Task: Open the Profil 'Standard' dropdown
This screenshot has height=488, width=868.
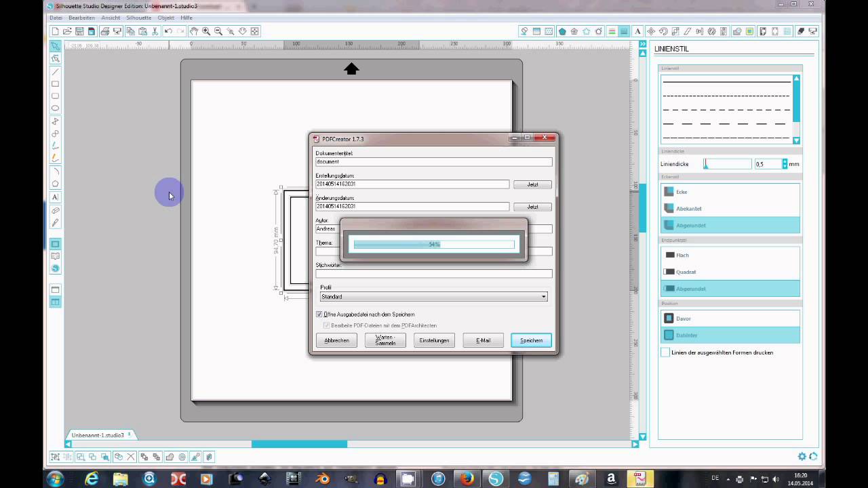Action: coord(434,297)
